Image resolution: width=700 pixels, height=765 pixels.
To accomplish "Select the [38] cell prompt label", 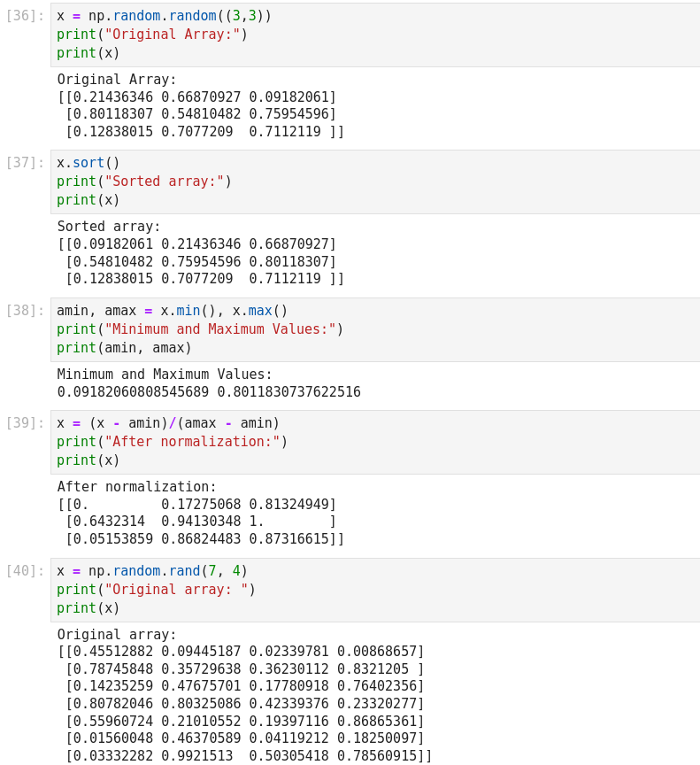I will (25, 311).
